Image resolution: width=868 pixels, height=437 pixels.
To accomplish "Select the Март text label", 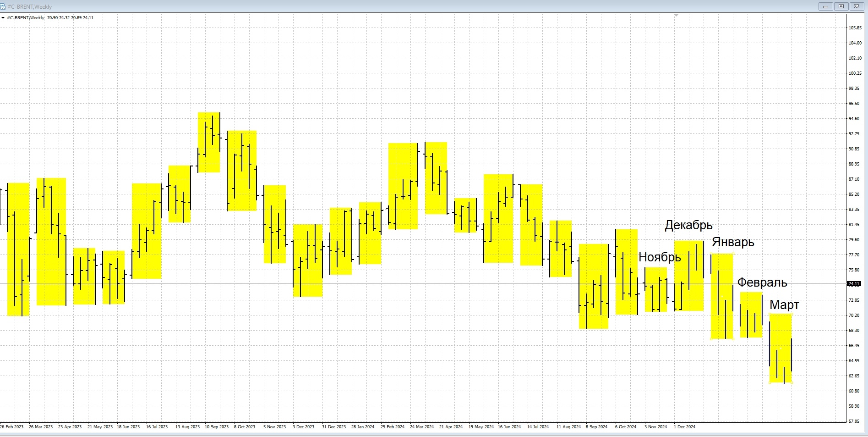I will click(784, 305).
